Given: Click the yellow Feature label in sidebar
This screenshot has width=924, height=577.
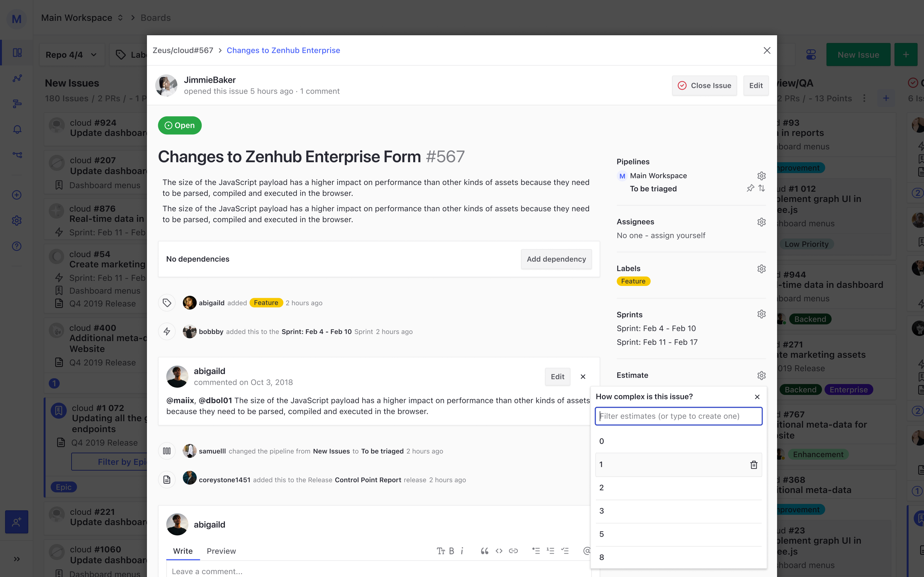Looking at the screenshot, I should pos(633,281).
